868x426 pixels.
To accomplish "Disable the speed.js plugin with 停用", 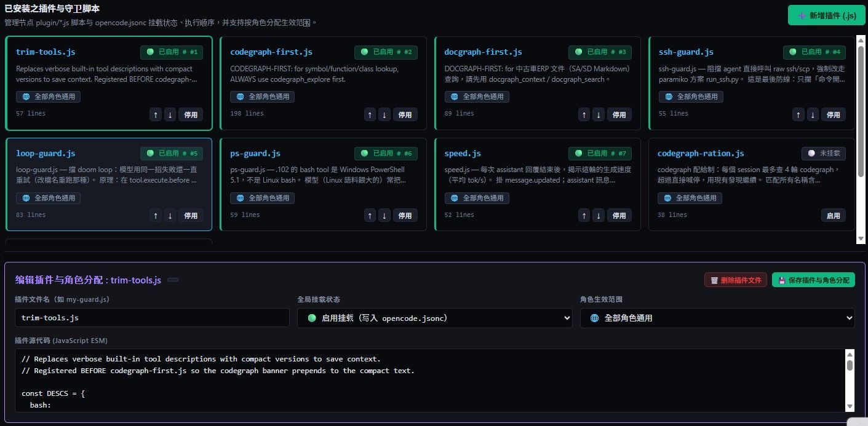I will click(x=619, y=215).
